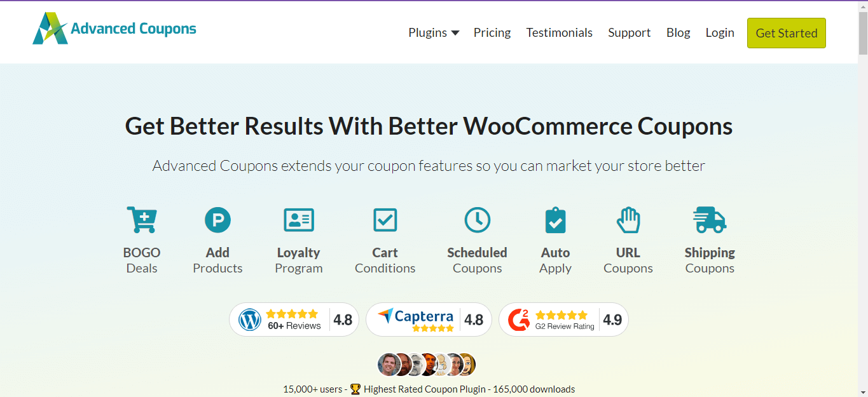
Task: Click the Cart Conditions checkbox icon
Action: point(385,220)
